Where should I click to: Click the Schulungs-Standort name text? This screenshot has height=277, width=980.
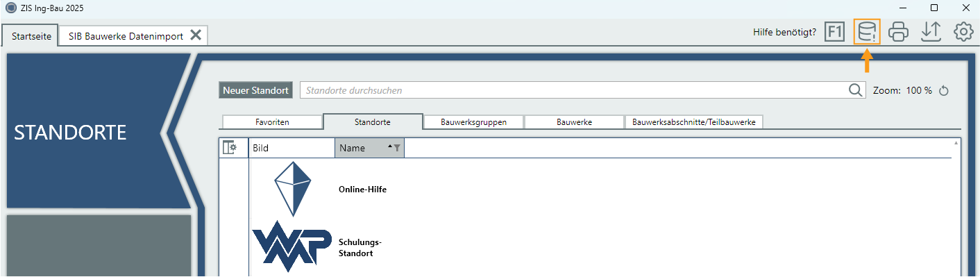coord(360,248)
